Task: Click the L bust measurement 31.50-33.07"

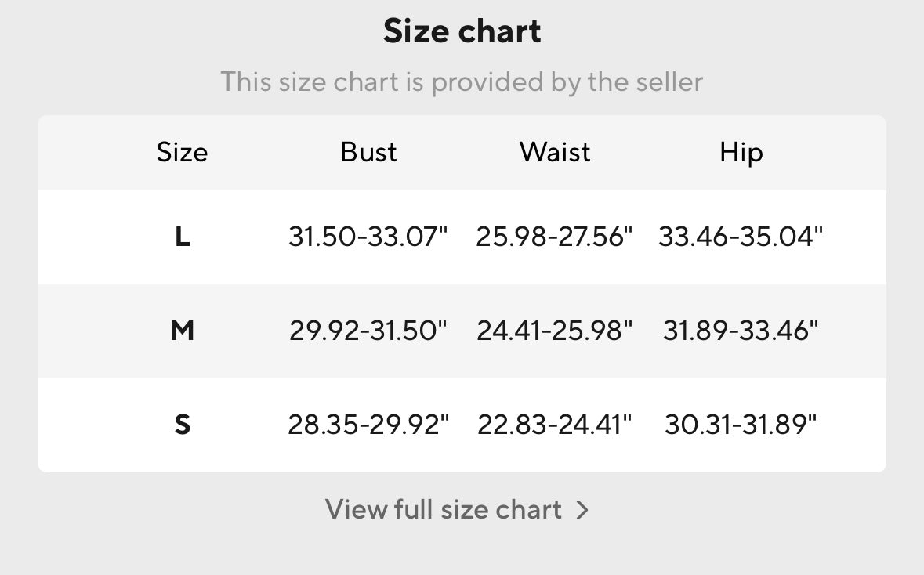Action: [x=368, y=237]
